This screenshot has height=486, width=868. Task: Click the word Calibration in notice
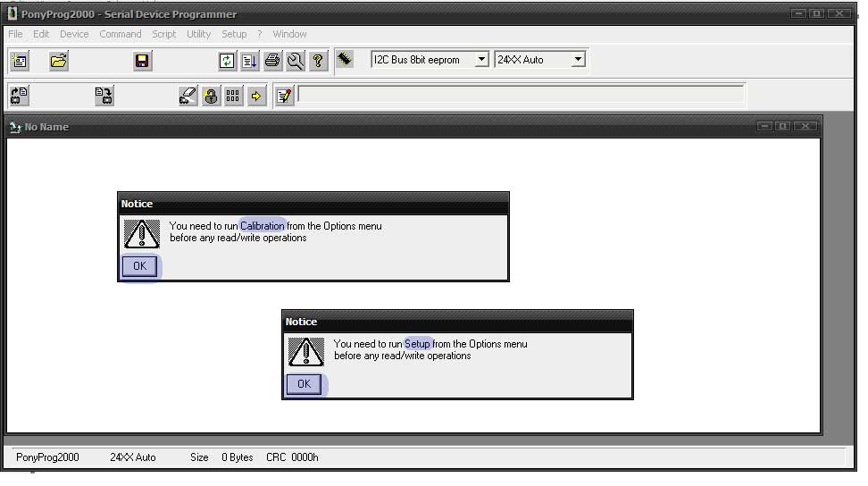(x=263, y=226)
